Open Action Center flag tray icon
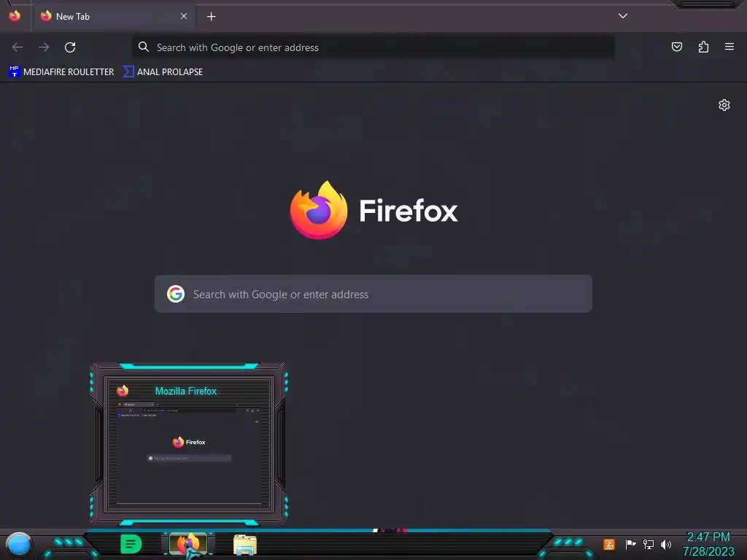 tap(630, 544)
